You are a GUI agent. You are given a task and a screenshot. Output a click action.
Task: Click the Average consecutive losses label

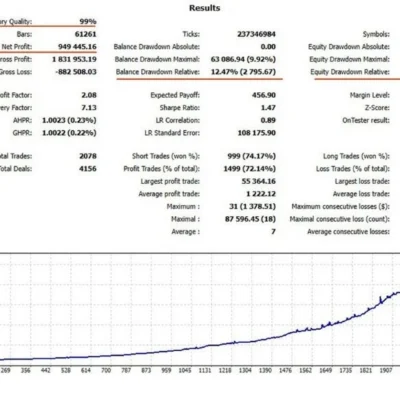348,232
